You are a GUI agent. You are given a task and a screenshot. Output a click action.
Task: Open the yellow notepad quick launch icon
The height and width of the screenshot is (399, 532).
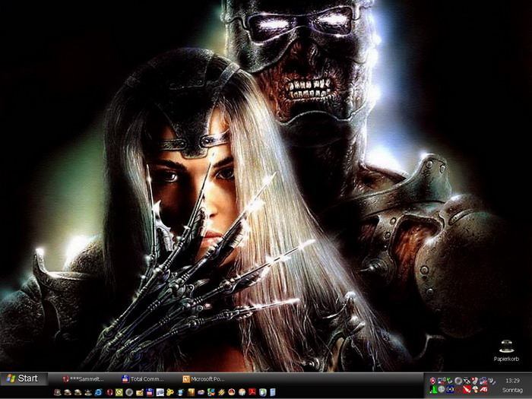[x=140, y=393]
